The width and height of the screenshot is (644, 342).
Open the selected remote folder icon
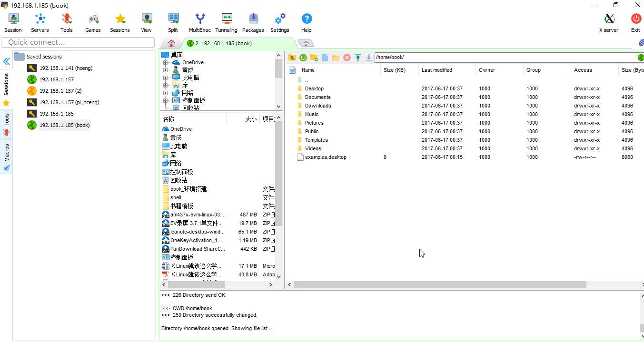(336, 58)
